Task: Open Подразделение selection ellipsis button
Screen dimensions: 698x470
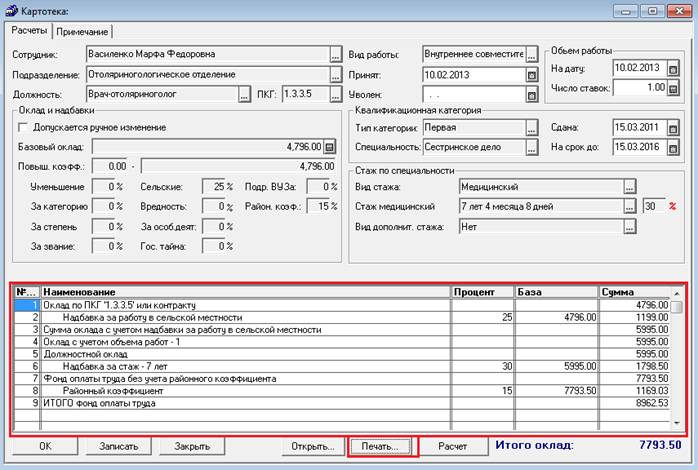Action: 336,75
